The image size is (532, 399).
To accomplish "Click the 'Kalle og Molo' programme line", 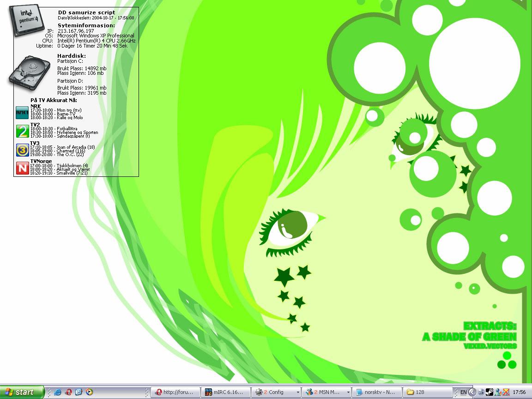I will pyautogui.click(x=57, y=118).
